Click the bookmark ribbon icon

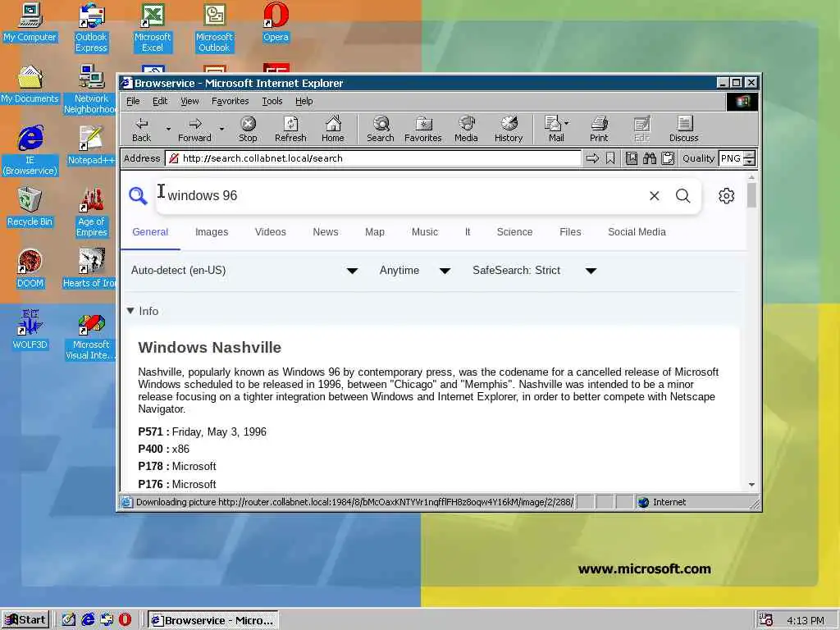tap(610, 158)
